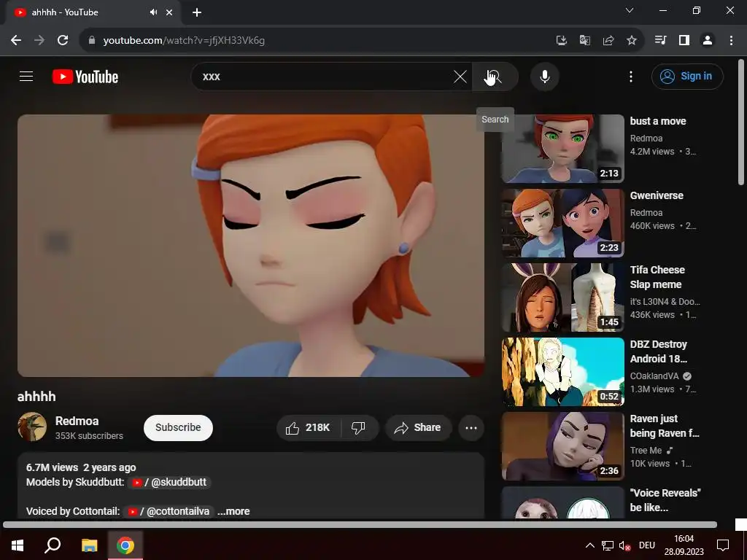Open File Explorer from taskbar

[89, 545]
